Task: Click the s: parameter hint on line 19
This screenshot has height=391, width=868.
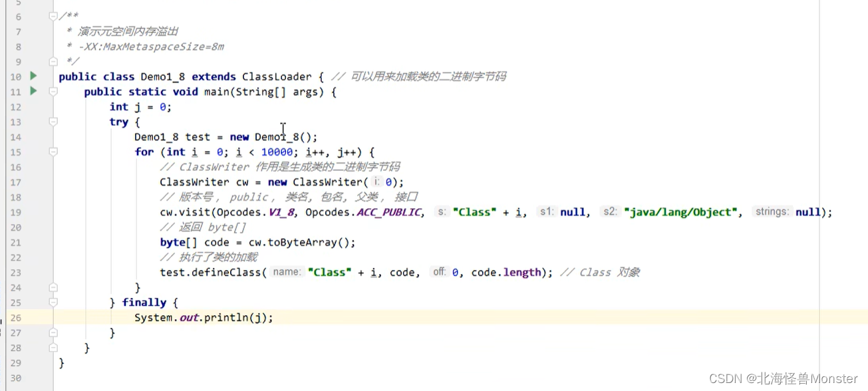Action: (442, 211)
